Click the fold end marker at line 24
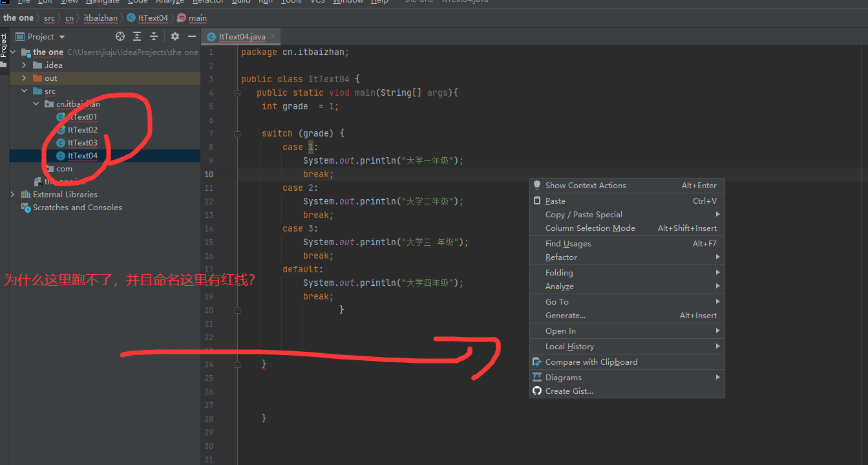 (238, 365)
